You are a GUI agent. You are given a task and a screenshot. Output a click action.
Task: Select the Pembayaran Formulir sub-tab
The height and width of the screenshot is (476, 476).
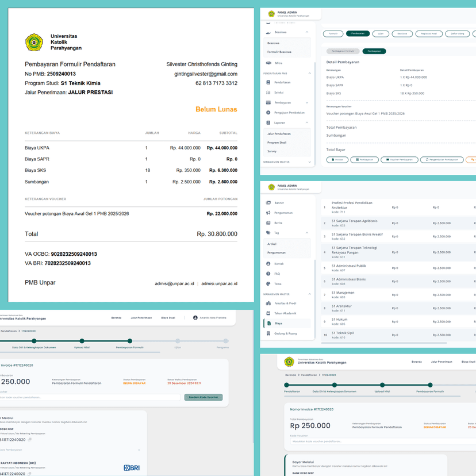coord(343,51)
